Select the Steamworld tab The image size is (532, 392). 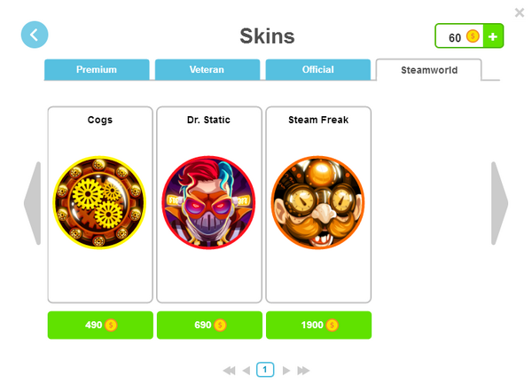coord(429,70)
